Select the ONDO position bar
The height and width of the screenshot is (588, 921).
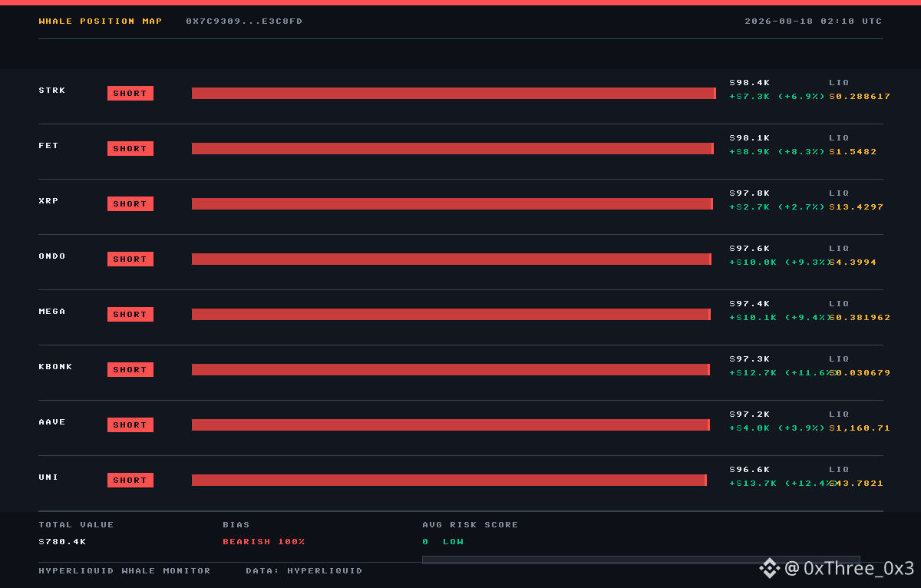point(452,259)
